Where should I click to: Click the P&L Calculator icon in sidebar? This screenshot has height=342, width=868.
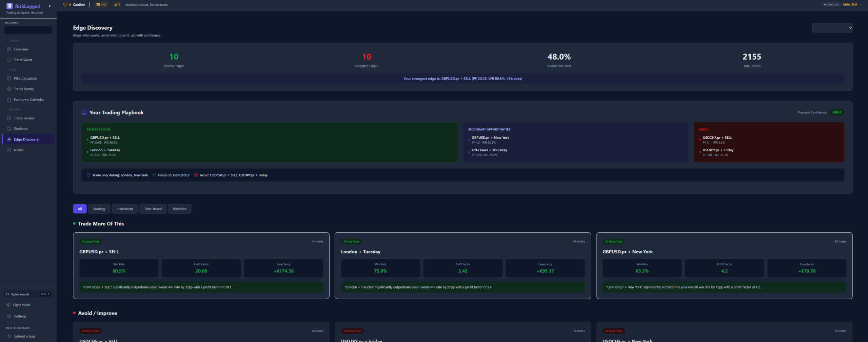pyautogui.click(x=9, y=78)
